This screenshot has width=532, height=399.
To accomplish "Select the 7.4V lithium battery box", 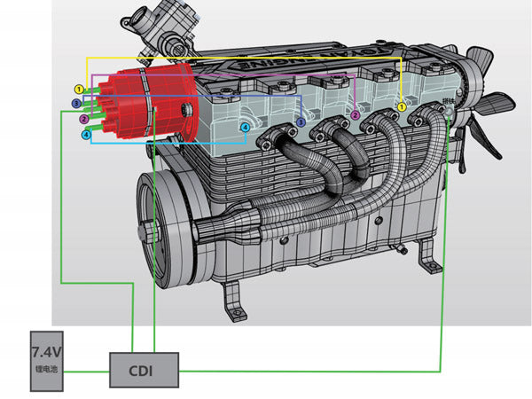I will point(47,362).
